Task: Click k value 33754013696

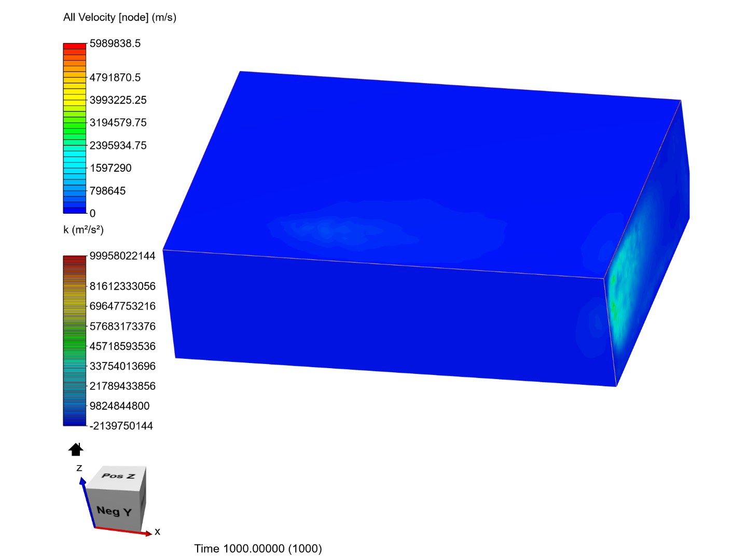Action: point(122,366)
